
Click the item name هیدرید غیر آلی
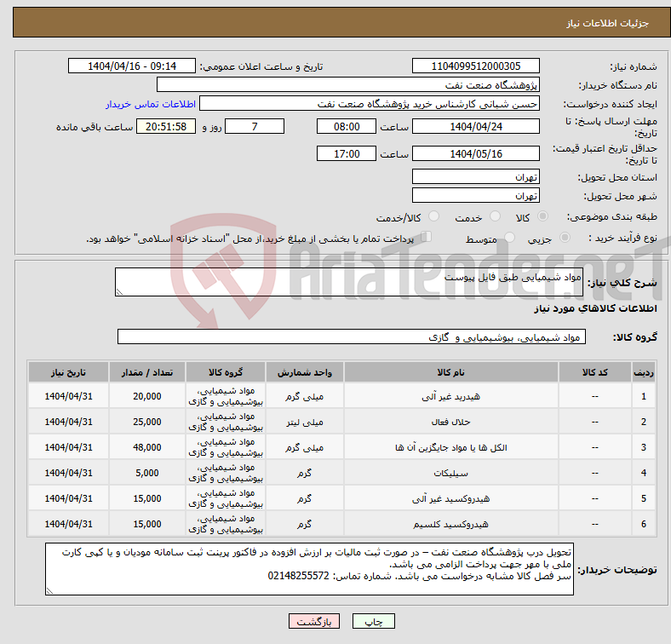tap(451, 396)
